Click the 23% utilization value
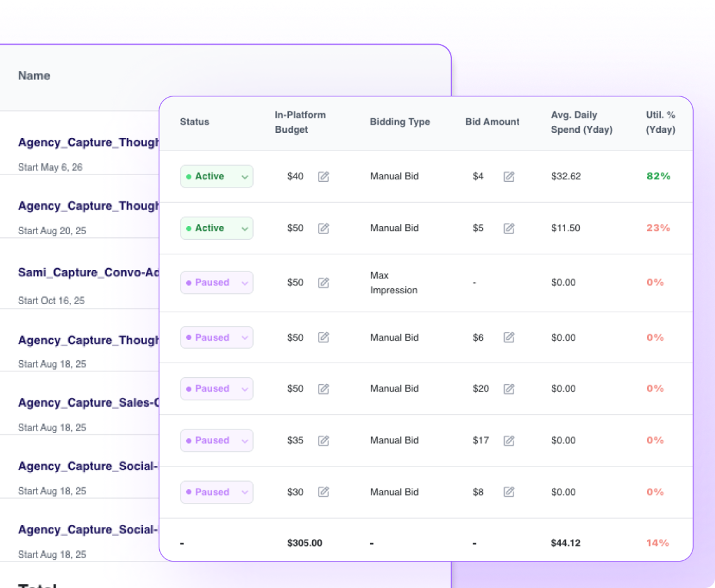The height and width of the screenshot is (588, 715). [658, 228]
